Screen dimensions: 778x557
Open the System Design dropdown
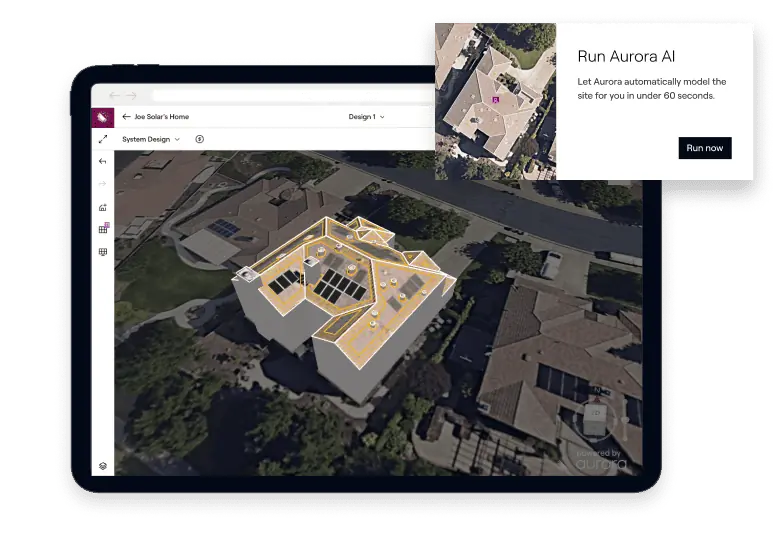click(x=150, y=140)
